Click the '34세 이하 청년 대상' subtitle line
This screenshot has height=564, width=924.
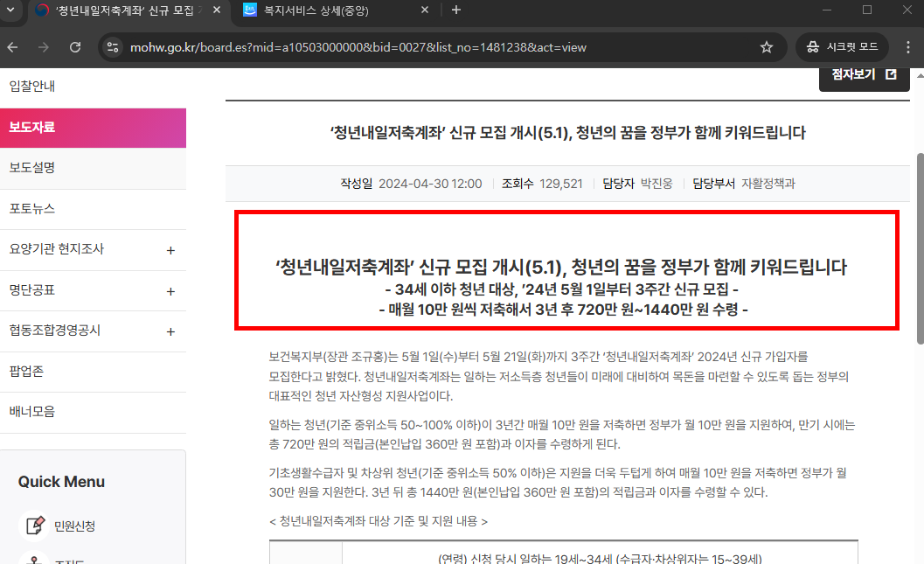click(561, 289)
